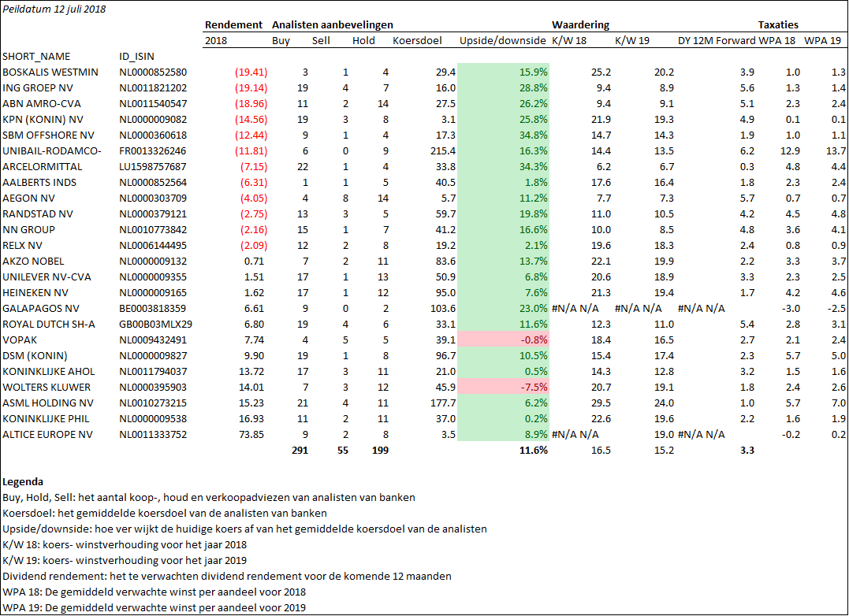
Task: Select the 'Buy' column header
Action: click(x=281, y=40)
